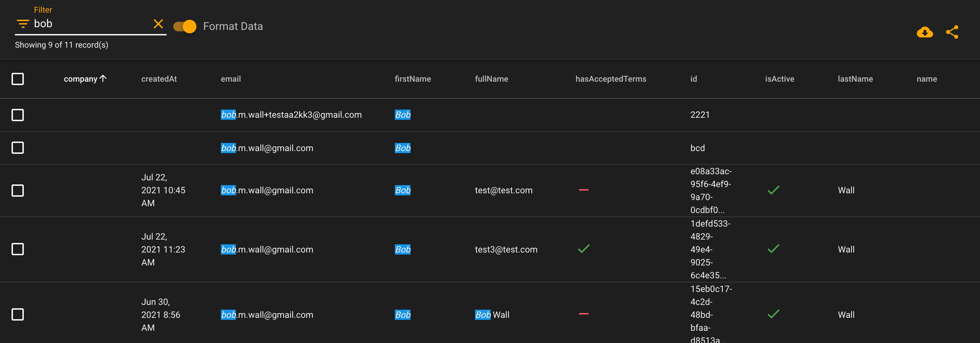Sort by name column header
This screenshot has width=980, height=343.
coord(927,79)
